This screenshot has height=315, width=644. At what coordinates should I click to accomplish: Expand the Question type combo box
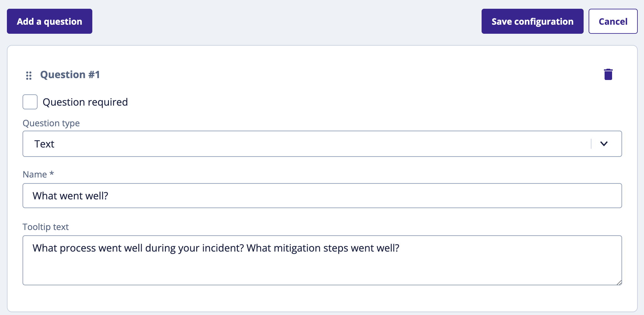(x=322, y=144)
